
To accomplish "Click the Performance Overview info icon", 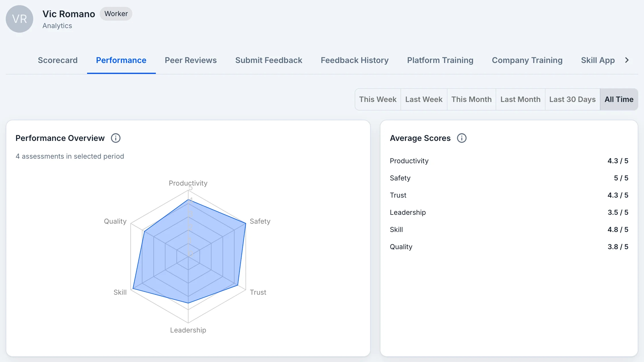I will [116, 138].
